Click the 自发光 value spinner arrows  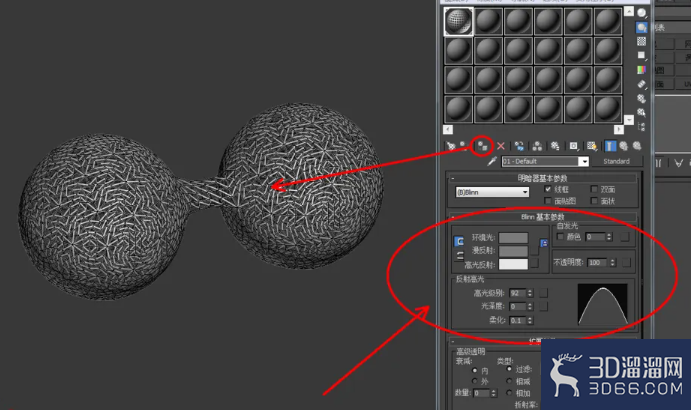(609, 237)
